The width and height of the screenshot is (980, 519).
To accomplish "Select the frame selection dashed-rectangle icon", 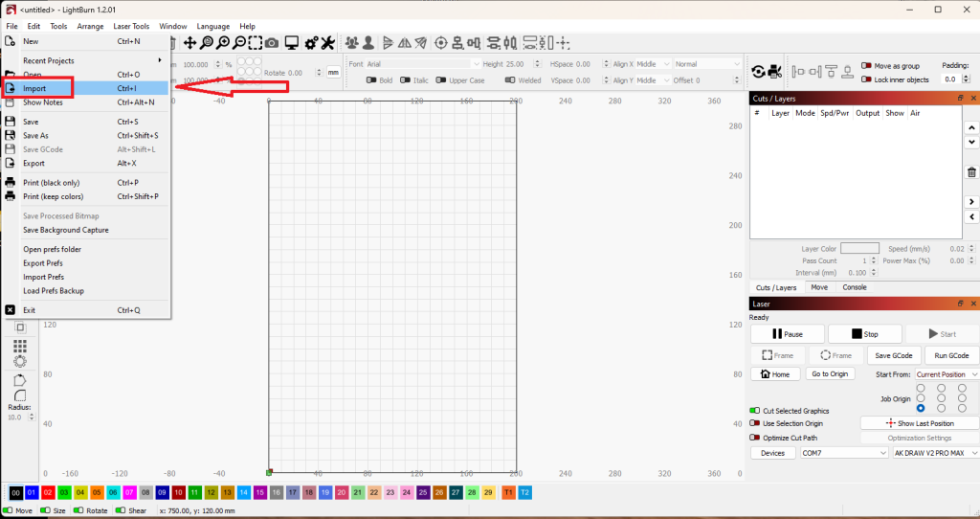I will [x=255, y=43].
